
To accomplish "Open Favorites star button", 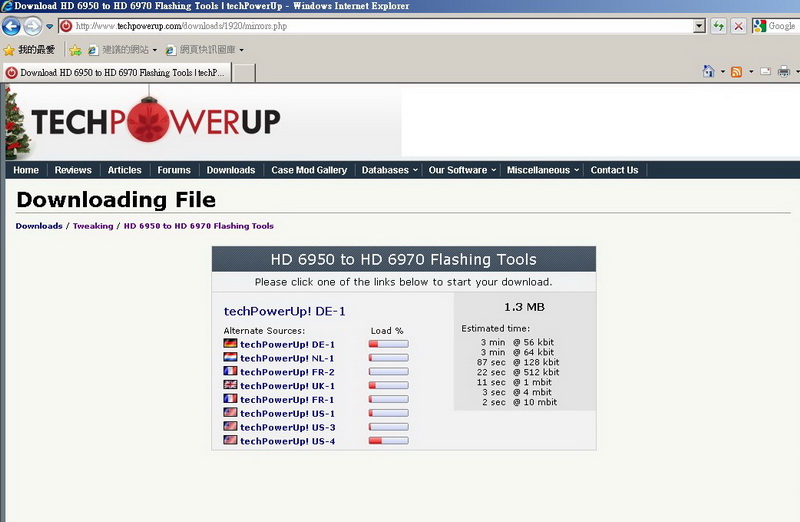I will point(29,49).
